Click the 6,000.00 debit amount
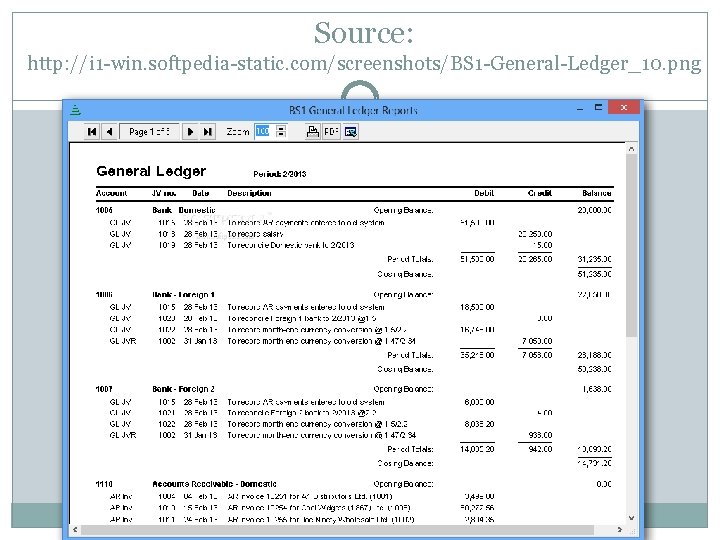The height and width of the screenshot is (540, 720). coord(479,402)
